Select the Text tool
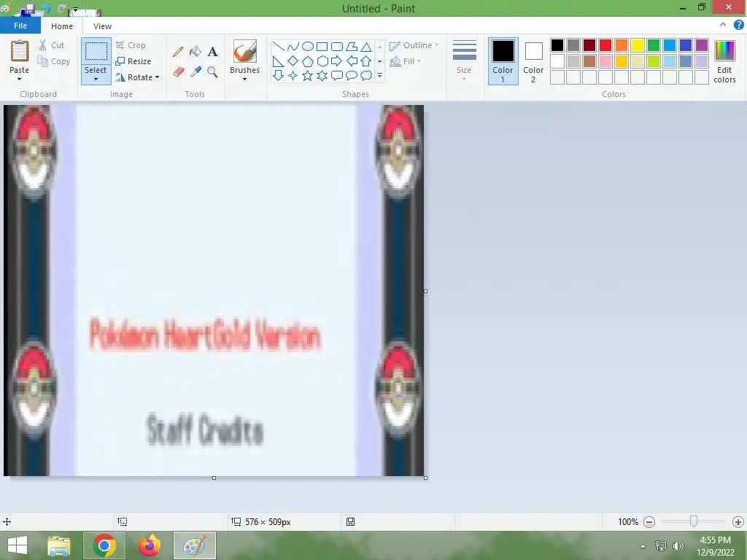The height and width of the screenshot is (560, 747). click(x=212, y=52)
